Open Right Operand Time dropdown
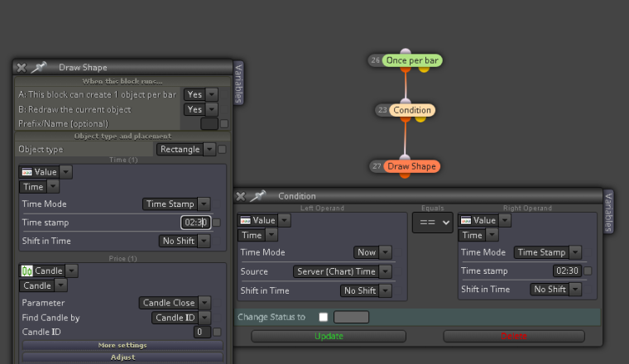Screen dimensions: 629x364 [x=478, y=235]
